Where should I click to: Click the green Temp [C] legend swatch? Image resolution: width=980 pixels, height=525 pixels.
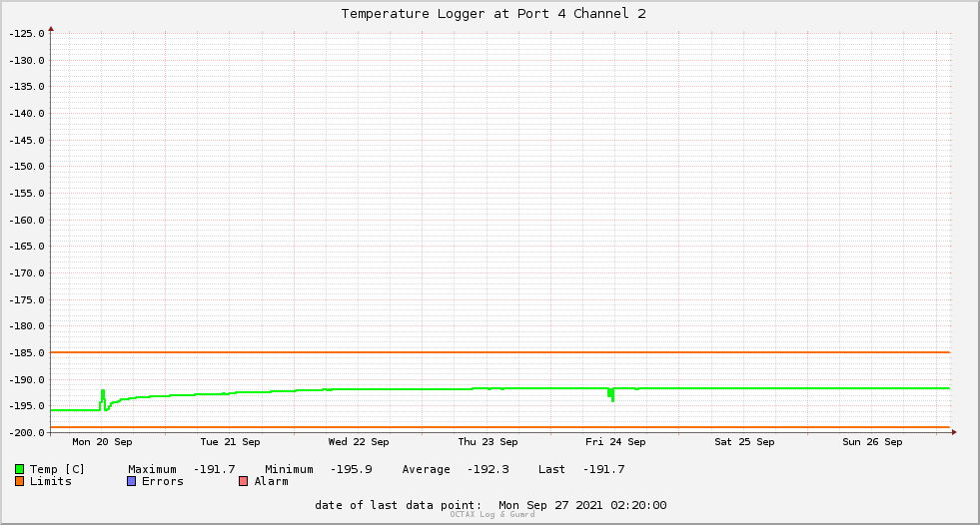19,469
